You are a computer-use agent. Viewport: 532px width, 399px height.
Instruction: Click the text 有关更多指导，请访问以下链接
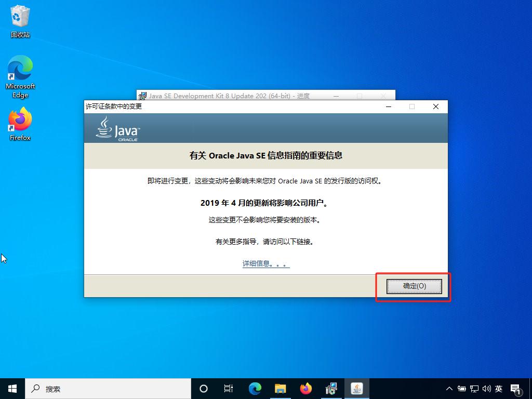[x=264, y=242]
